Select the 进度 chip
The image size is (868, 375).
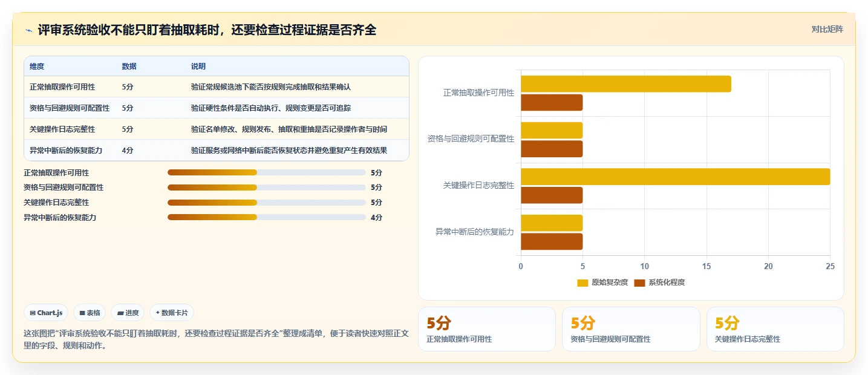[x=128, y=313]
